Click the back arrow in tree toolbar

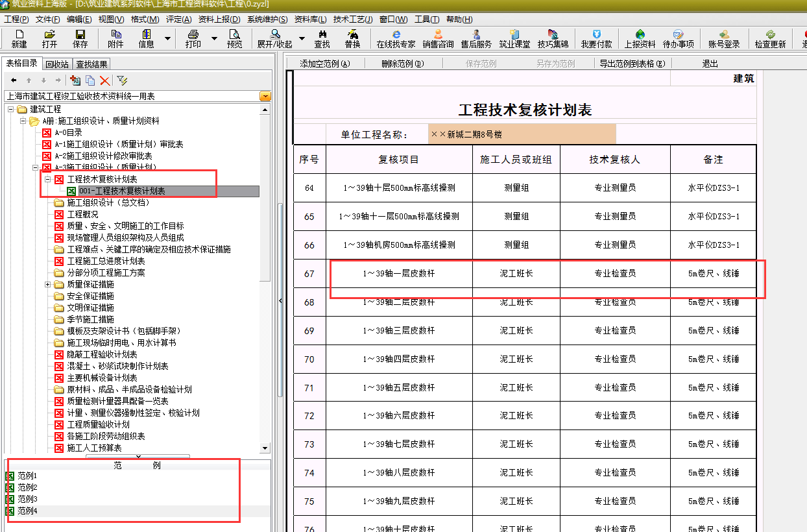[14, 80]
